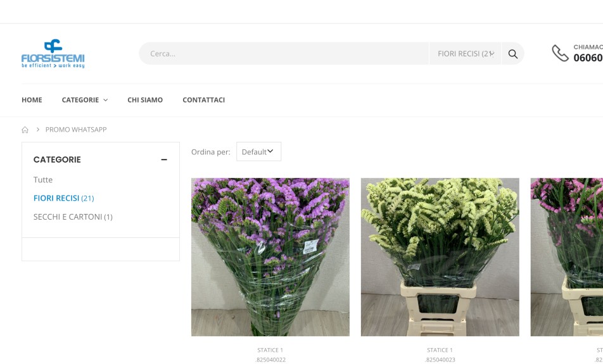The image size is (603, 364).
Task: Open the CONTATTACI page
Action: tap(203, 100)
